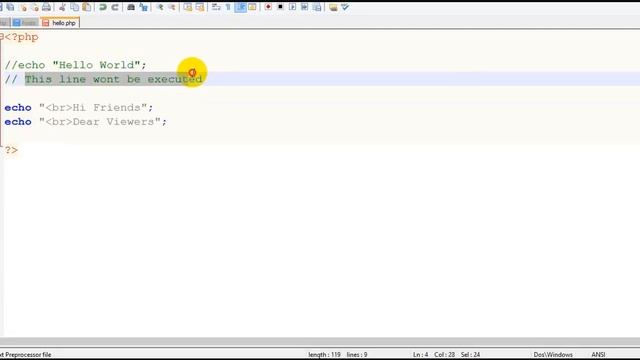
Task: Click the <?php opening tag line
Action: point(21,37)
